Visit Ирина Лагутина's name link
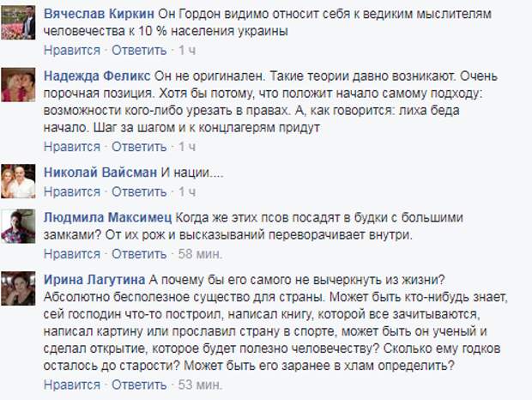 pyautogui.click(x=94, y=280)
